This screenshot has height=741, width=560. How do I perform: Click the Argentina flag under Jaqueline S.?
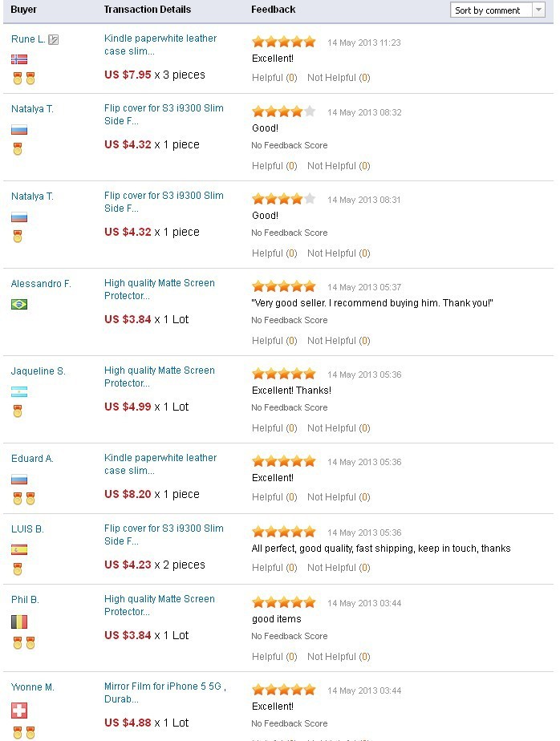pos(19,392)
